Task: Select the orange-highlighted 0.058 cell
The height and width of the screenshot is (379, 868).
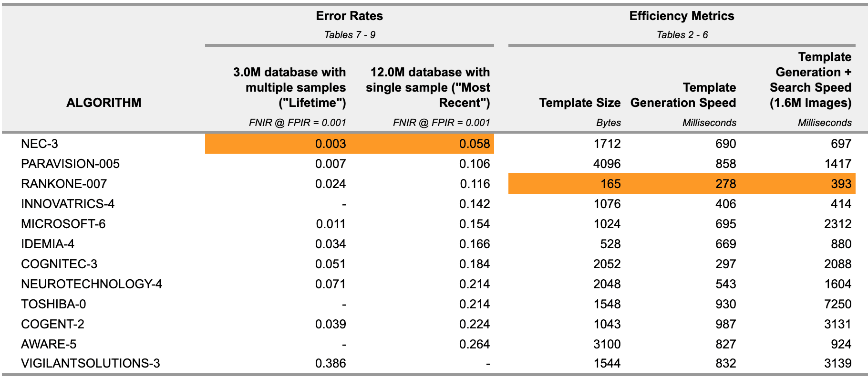Action: point(475,144)
